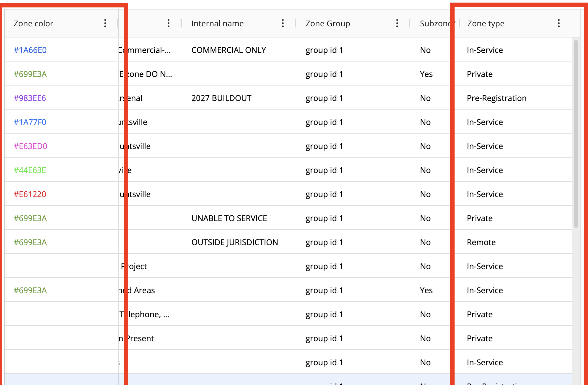Open the #1A66E0 zone color link
The image size is (588, 385).
30,50
